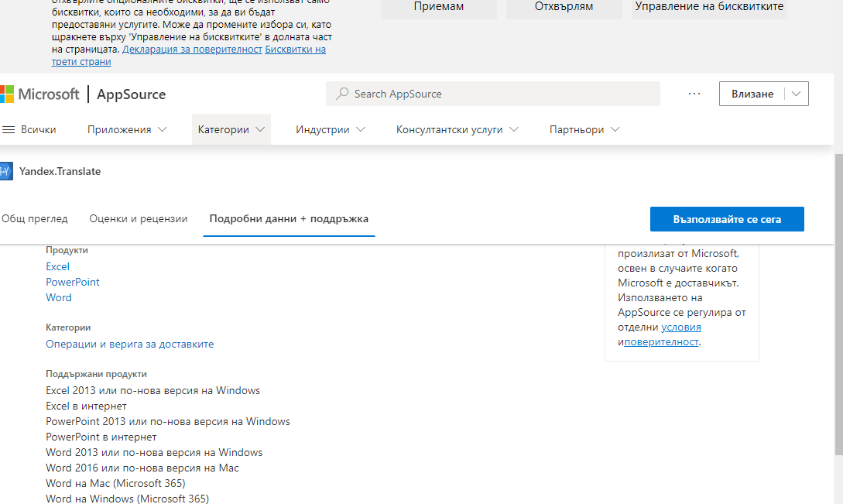This screenshot has width=843, height=504.
Task: Open the Всички hamburger menu
Action: (x=29, y=129)
